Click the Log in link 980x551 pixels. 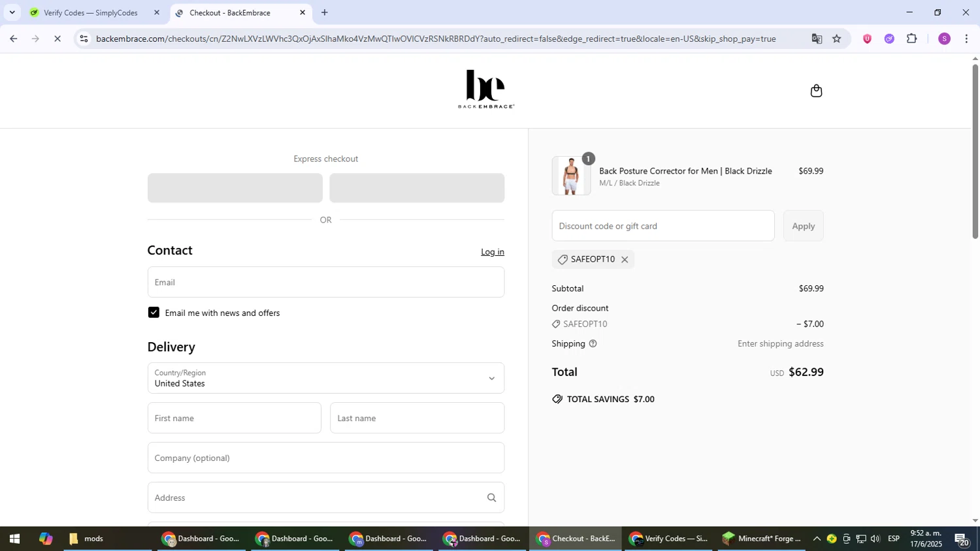point(493,252)
